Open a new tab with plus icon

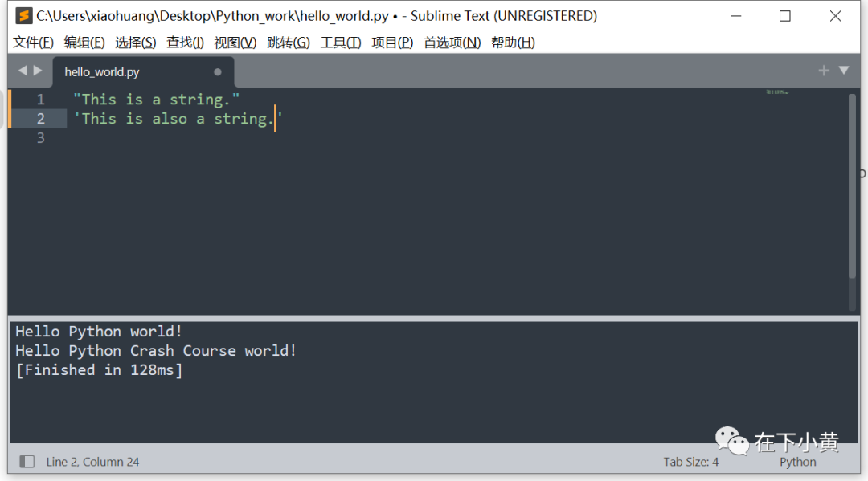tap(825, 71)
